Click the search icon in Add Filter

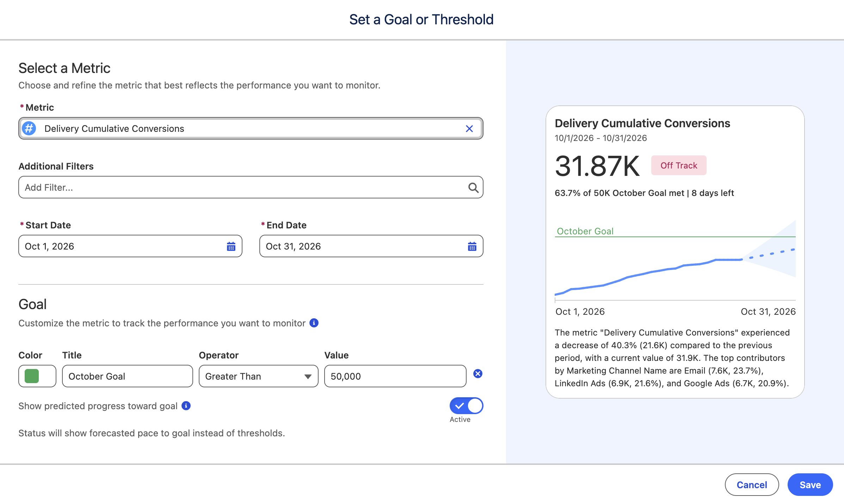click(473, 188)
